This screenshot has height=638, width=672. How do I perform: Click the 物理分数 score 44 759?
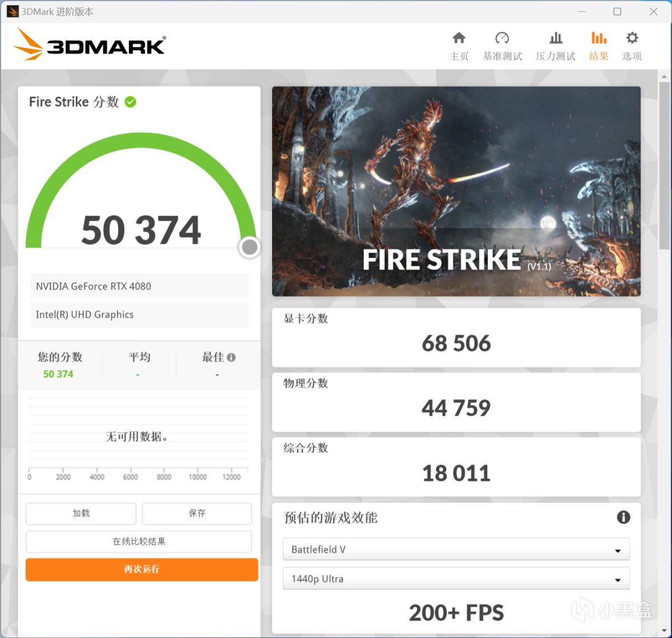coord(456,408)
